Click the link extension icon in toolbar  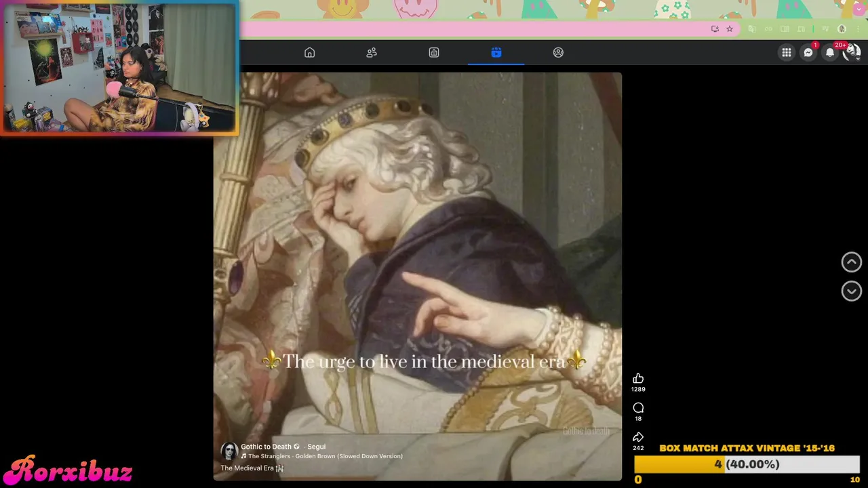click(768, 29)
